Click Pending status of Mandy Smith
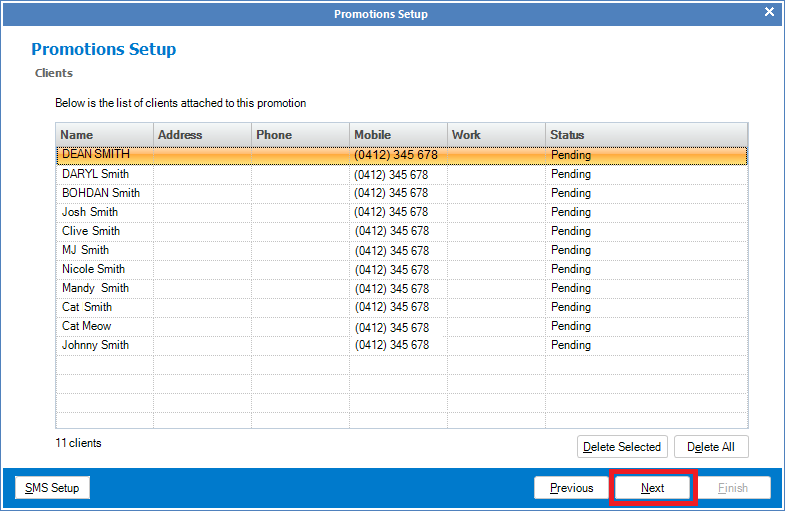This screenshot has height=511, width=785. coord(571,288)
